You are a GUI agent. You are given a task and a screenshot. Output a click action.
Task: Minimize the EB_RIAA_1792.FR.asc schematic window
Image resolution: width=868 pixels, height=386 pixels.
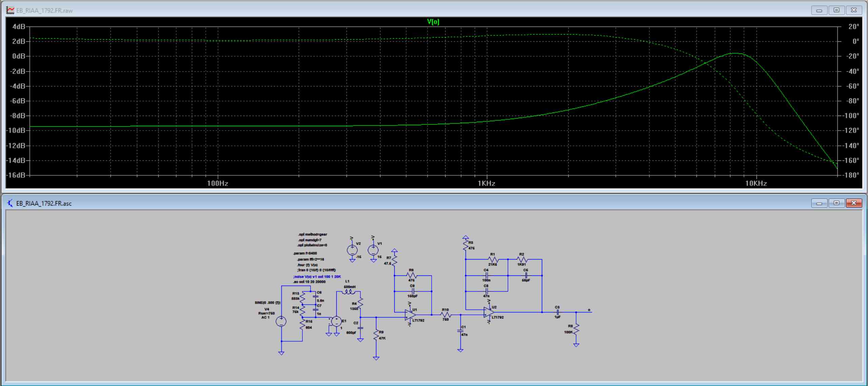[x=819, y=203]
